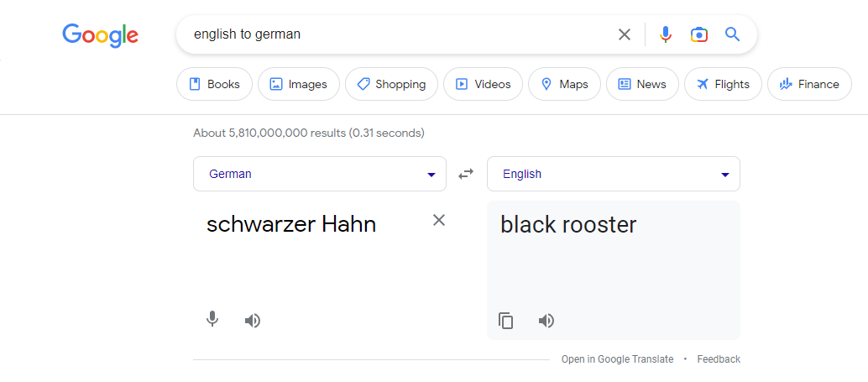This screenshot has width=868, height=382.
Task: Select the Maps filter chip
Action: point(564,84)
